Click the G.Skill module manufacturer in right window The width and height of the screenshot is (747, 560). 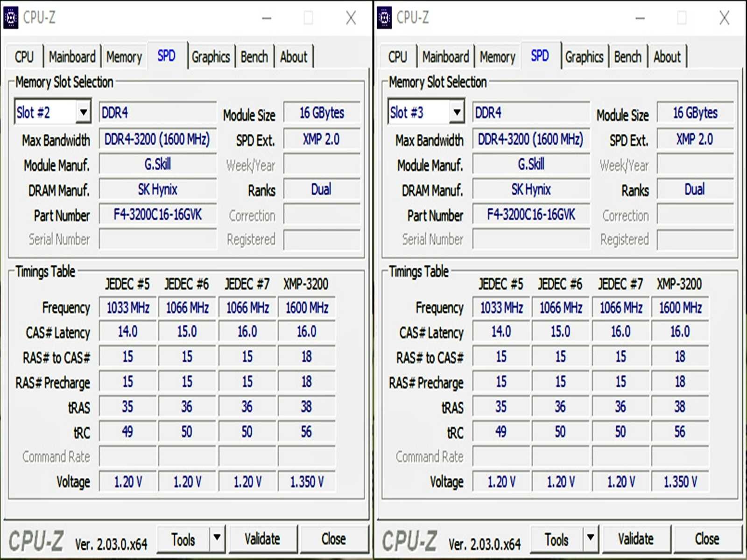point(531,164)
